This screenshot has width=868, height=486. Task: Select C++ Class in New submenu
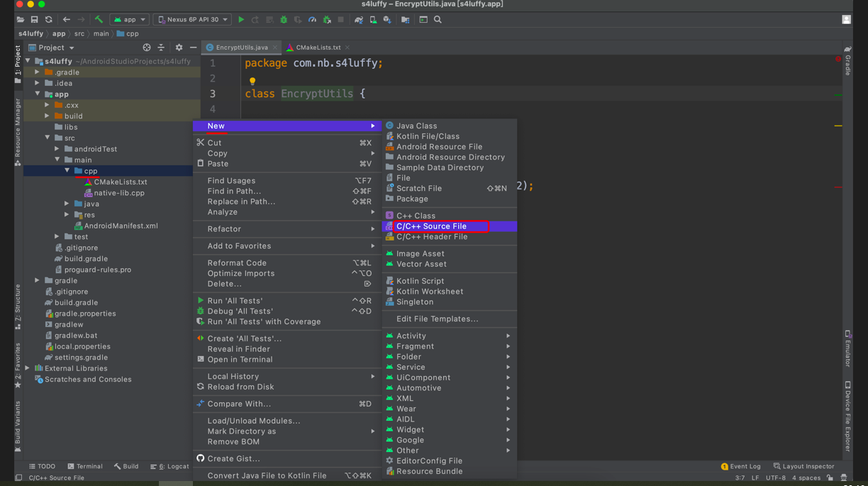point(450,216)
